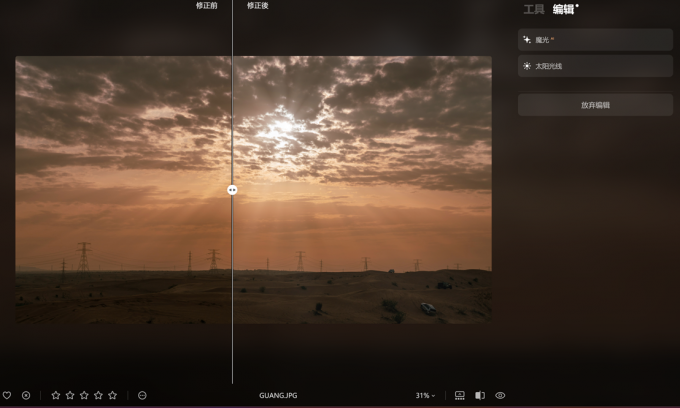Set rating to three stars
Viewport: 680px width, 408px height.
84,395
